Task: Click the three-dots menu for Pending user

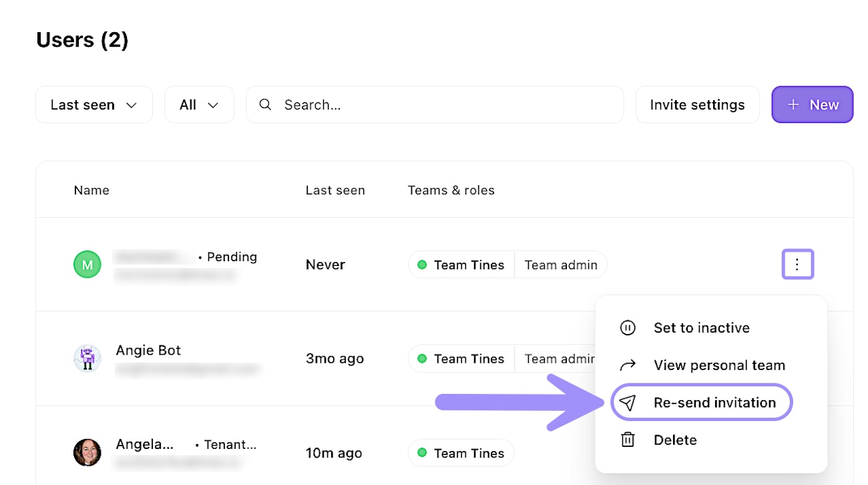Action: pos(798,265)
